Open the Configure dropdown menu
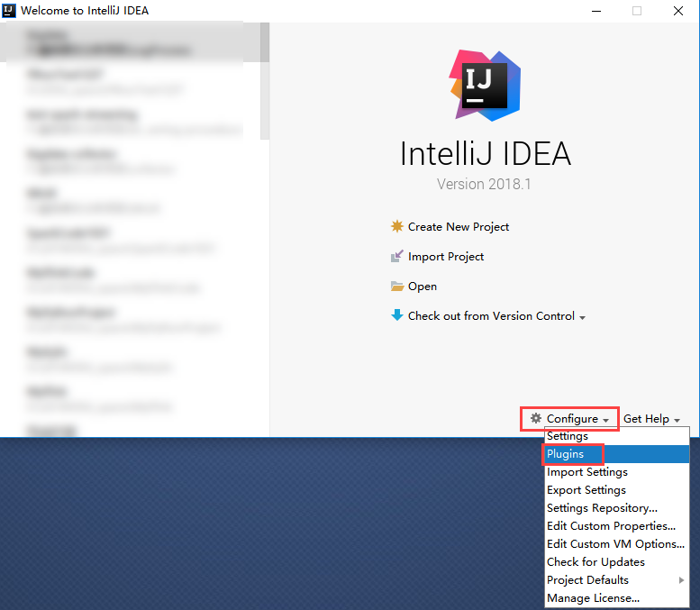This screenshot has width=700, height=610. 569,419
